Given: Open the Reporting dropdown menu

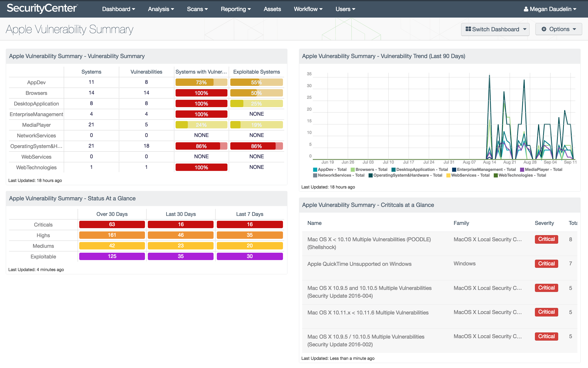Looking at the screenshot, I should click(236, 9).
